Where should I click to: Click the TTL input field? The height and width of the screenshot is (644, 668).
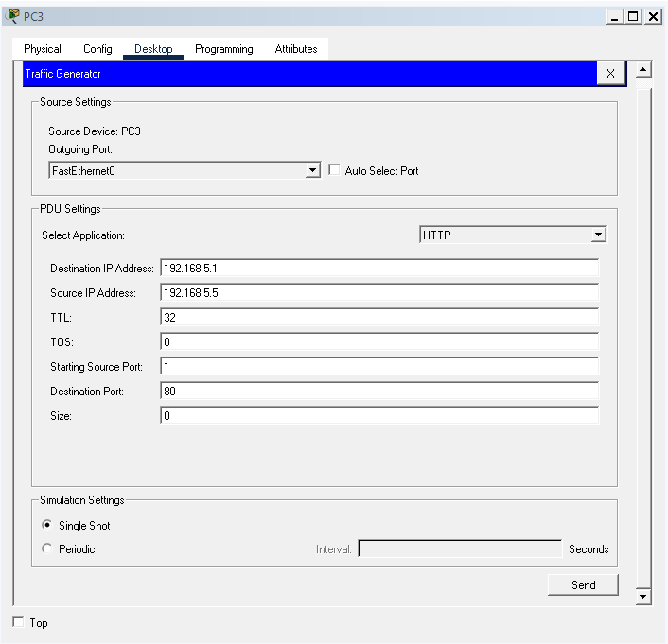coord(378,318)
